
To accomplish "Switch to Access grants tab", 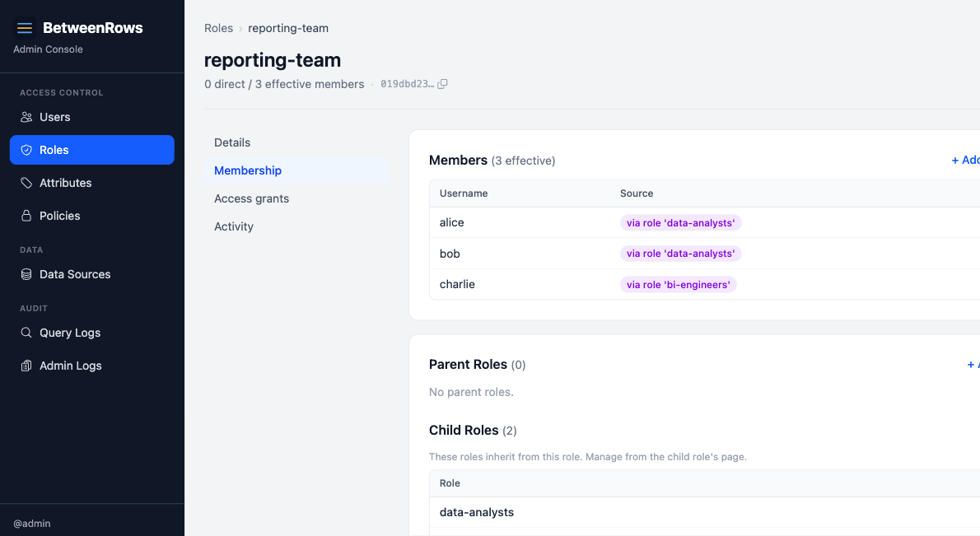I will [x=296, y=198].
